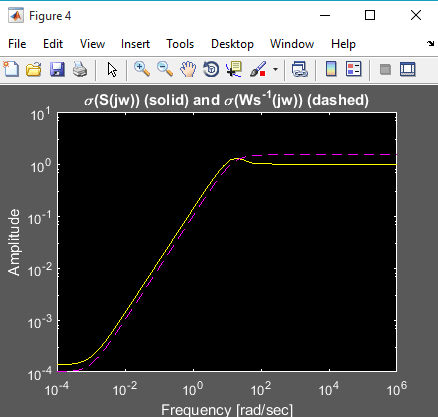The image size is (438, 417).
Task: Open the Insert menu
Action: coord(135,44)
